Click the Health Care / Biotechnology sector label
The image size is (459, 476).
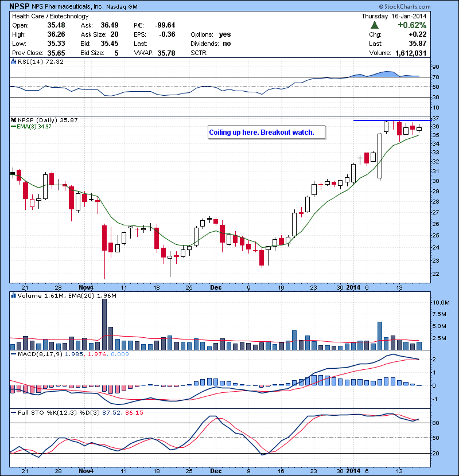50,16
